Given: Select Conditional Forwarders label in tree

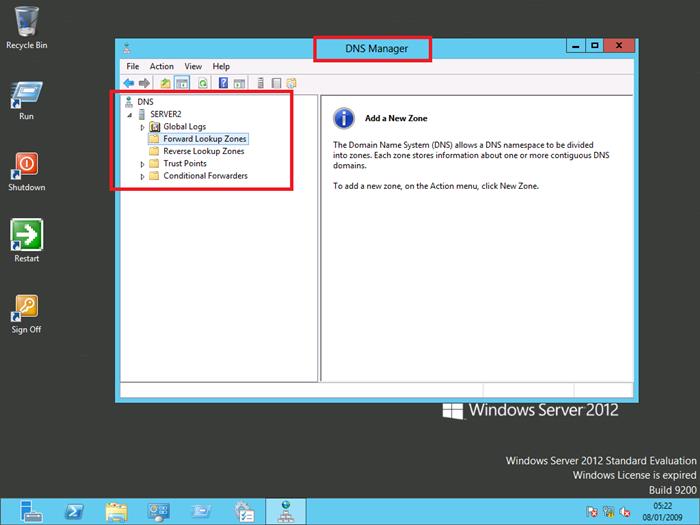Looking at the screenshot, I should (x=205, y=176).
